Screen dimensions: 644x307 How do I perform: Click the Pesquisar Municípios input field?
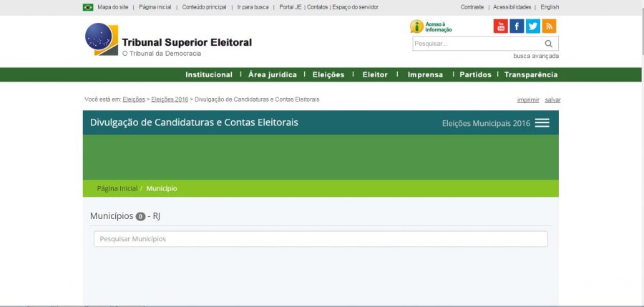coord(321,239)
